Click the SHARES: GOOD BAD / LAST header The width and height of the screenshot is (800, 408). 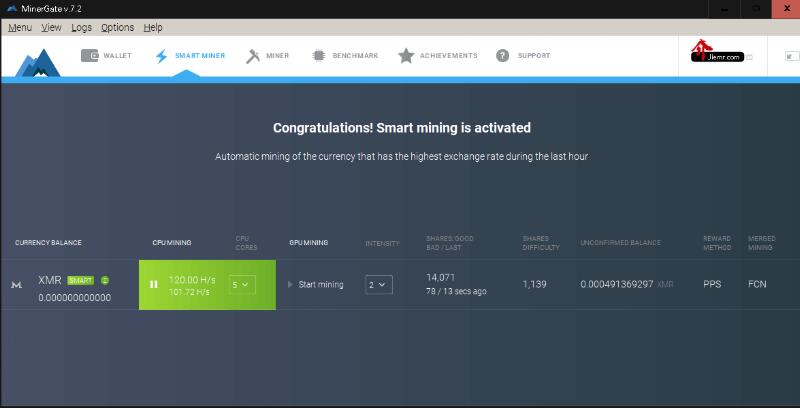[450, 243]
